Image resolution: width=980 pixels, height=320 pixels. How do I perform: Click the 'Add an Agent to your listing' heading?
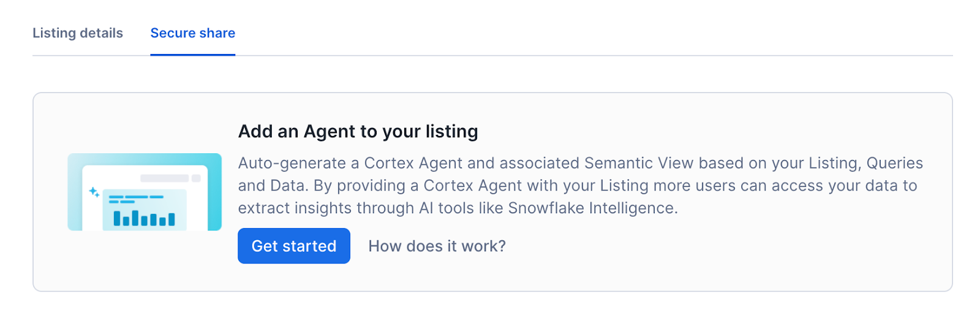pos(358,132)
